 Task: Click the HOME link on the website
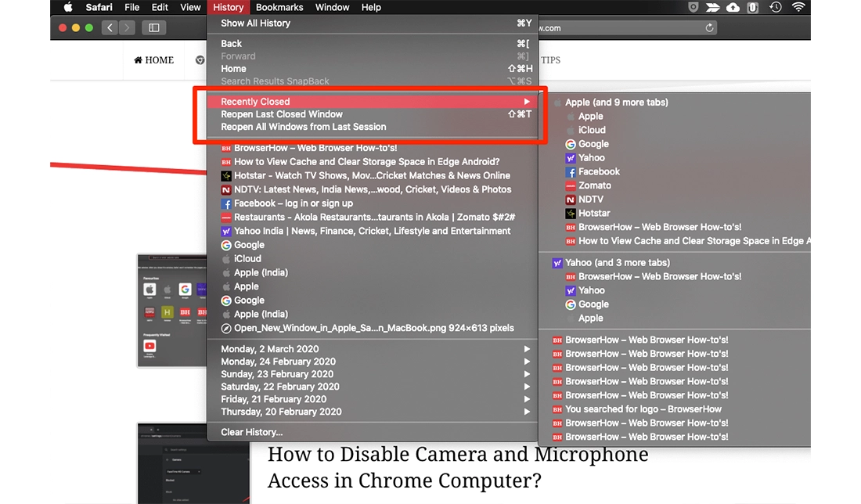click(154, 60)
